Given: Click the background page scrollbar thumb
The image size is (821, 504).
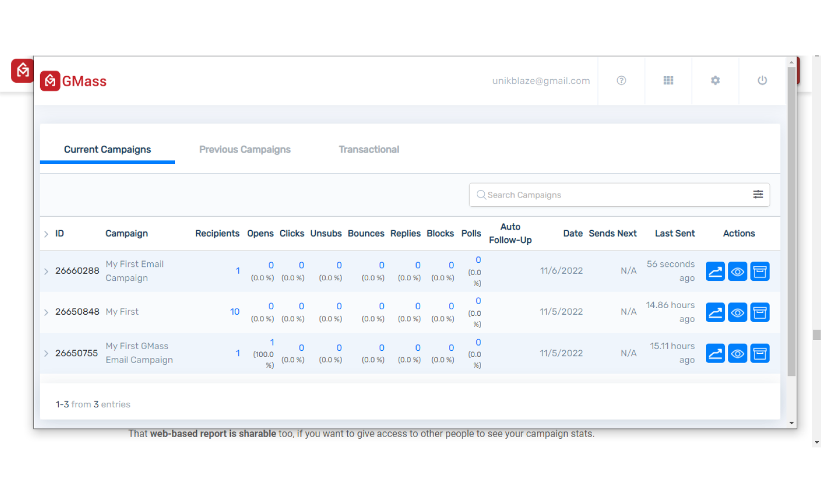Looking at the screenshot, I should 816,335.
